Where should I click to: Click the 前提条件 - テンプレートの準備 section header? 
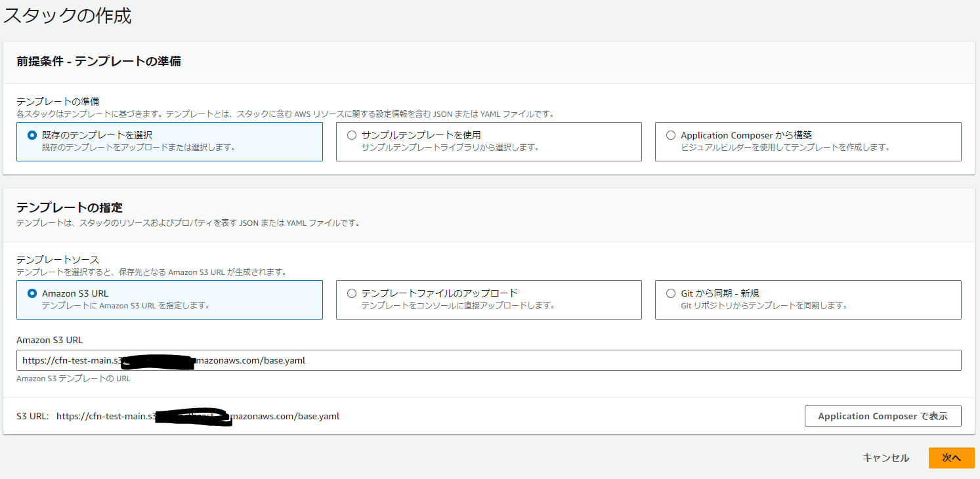click(98, 62)
